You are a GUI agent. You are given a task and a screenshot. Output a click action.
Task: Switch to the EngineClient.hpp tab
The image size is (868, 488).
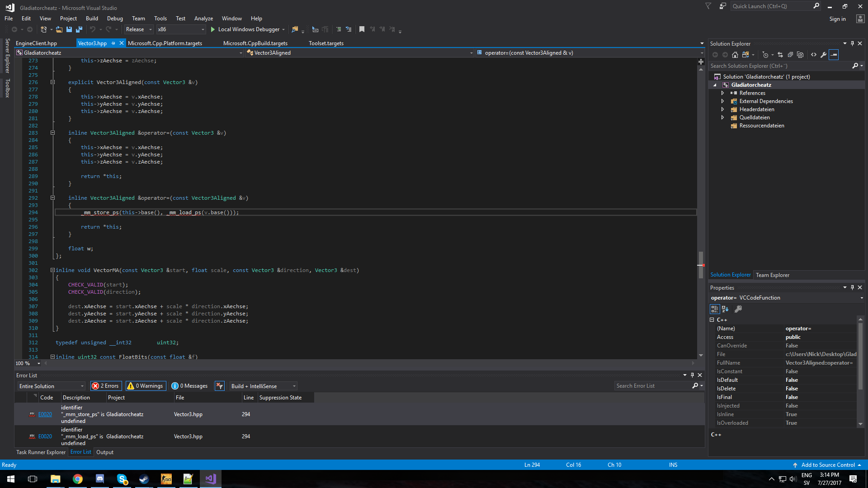tap(36, 43)
